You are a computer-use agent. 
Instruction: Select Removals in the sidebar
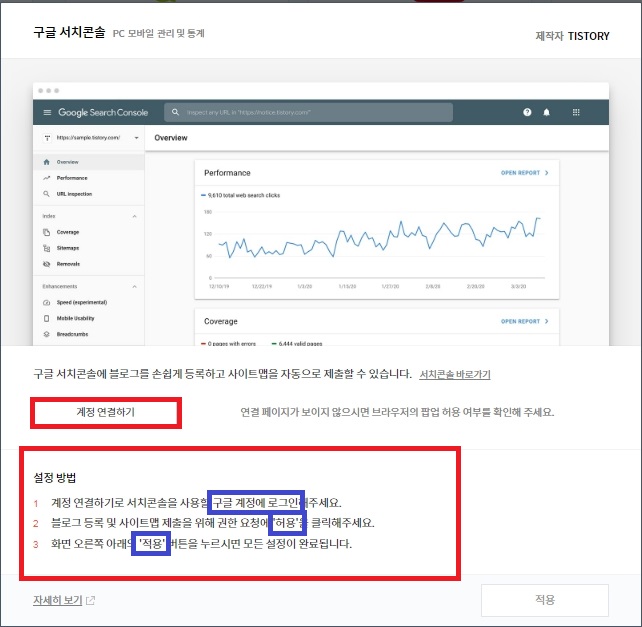click(88, 264)
